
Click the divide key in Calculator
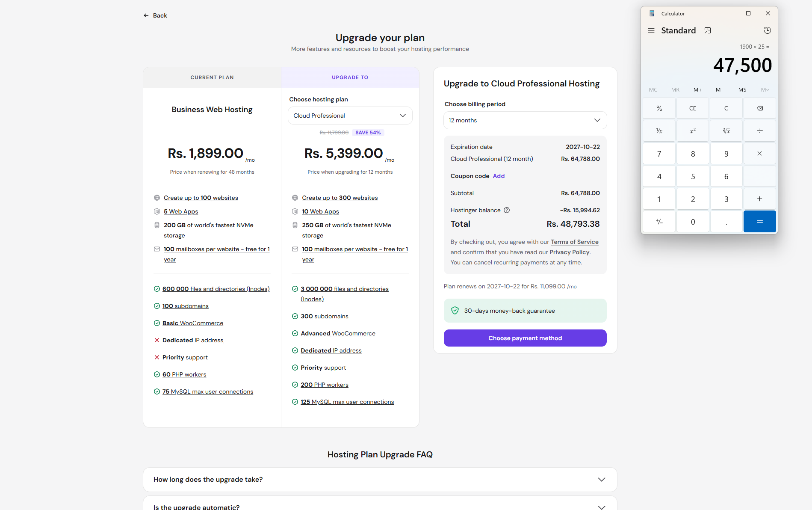pyautogui.click(x=760, y=131)
